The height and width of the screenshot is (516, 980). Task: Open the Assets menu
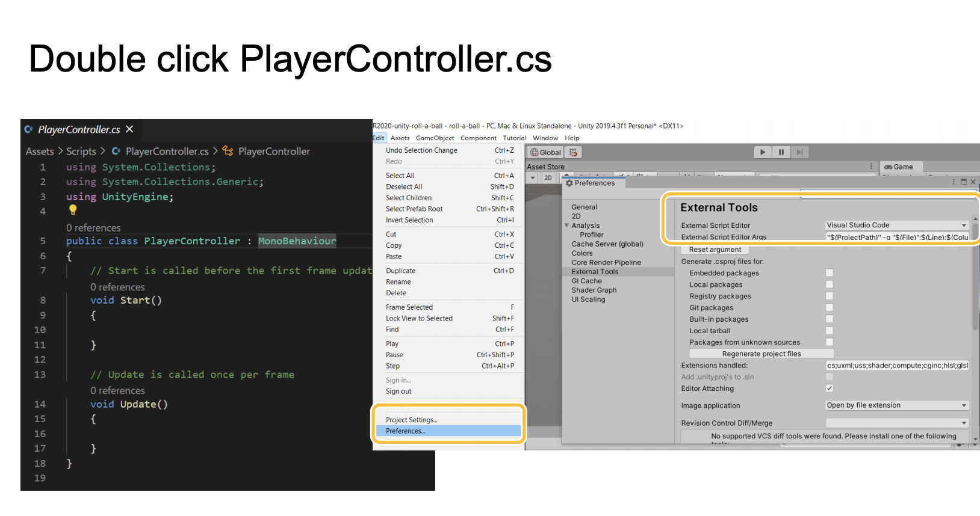[400, 138]
